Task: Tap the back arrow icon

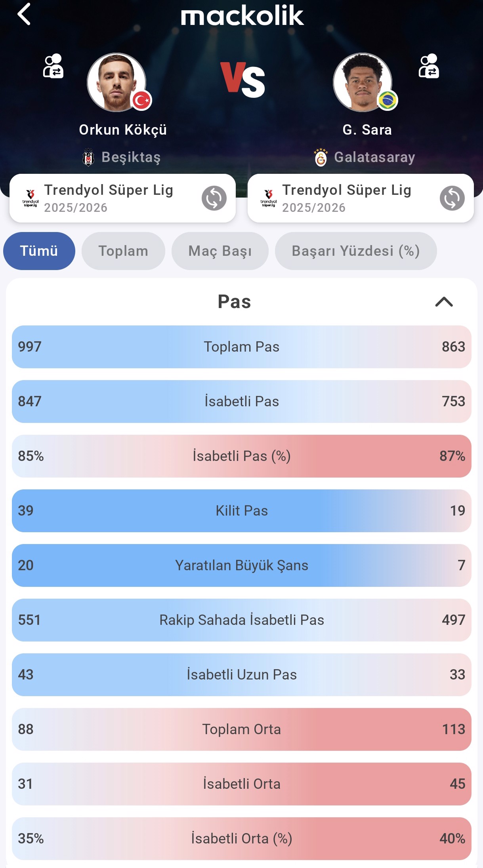Action: (24, 15)
